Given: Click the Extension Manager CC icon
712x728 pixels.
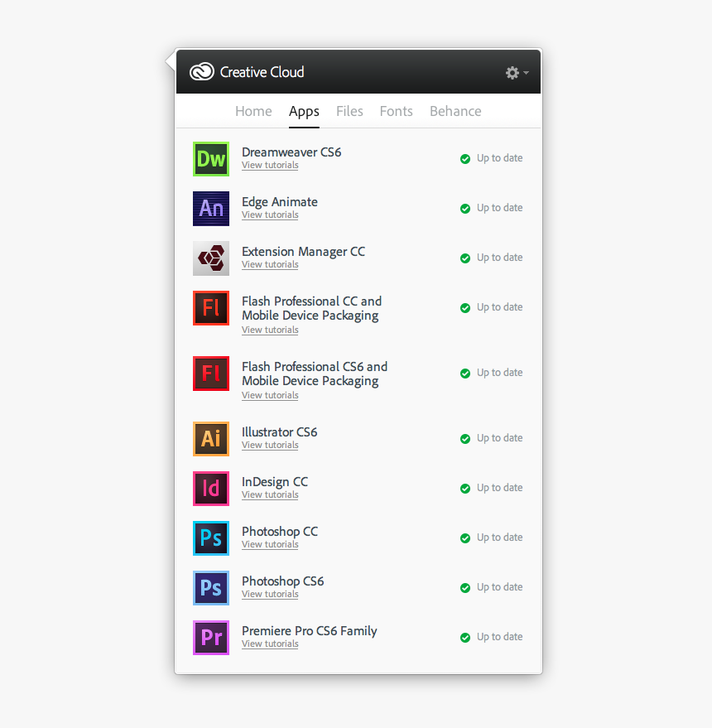Looking at the screenshot, I should tap(211, 258).
